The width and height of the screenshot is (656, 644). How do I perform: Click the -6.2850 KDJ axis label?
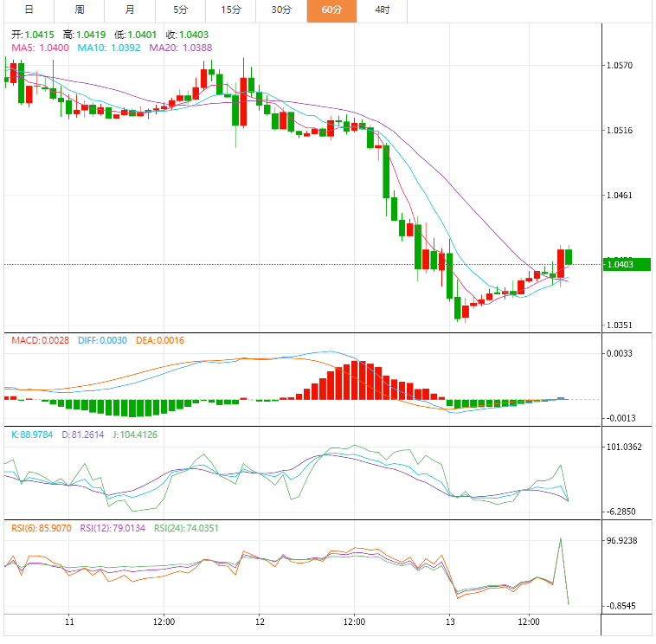coord(621,512)
